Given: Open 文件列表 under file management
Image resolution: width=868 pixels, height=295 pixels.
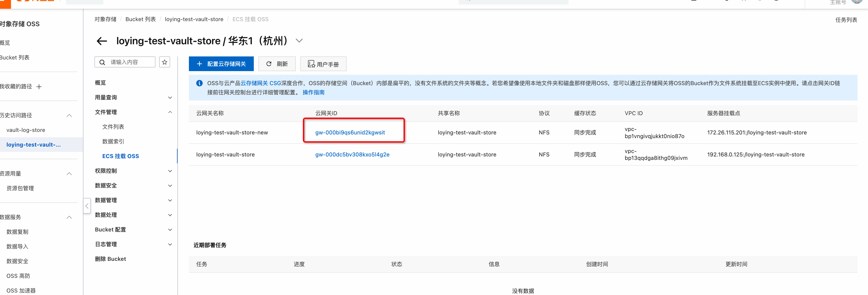Looking at the screenshot, I should point(113,127).
